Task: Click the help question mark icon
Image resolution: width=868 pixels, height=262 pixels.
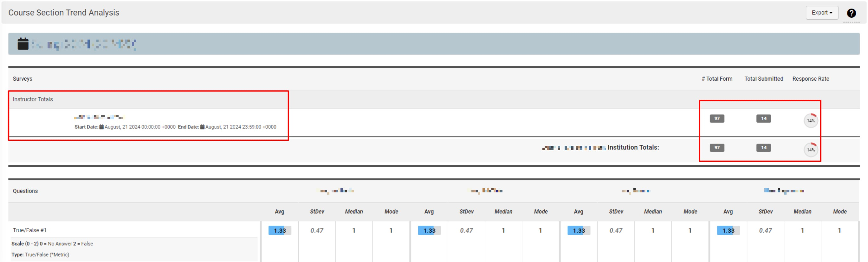Action: point(851,13)
